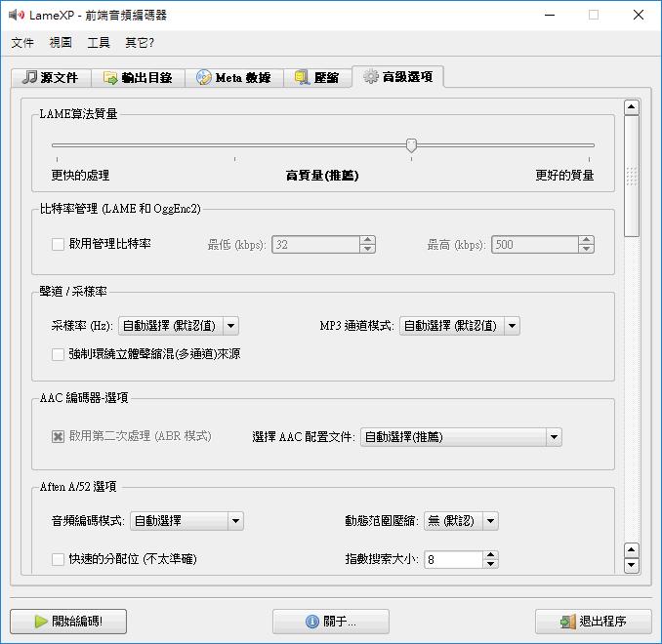Open the 工具 menu
This screenshot has width=662, height=644.
point(99,43)
